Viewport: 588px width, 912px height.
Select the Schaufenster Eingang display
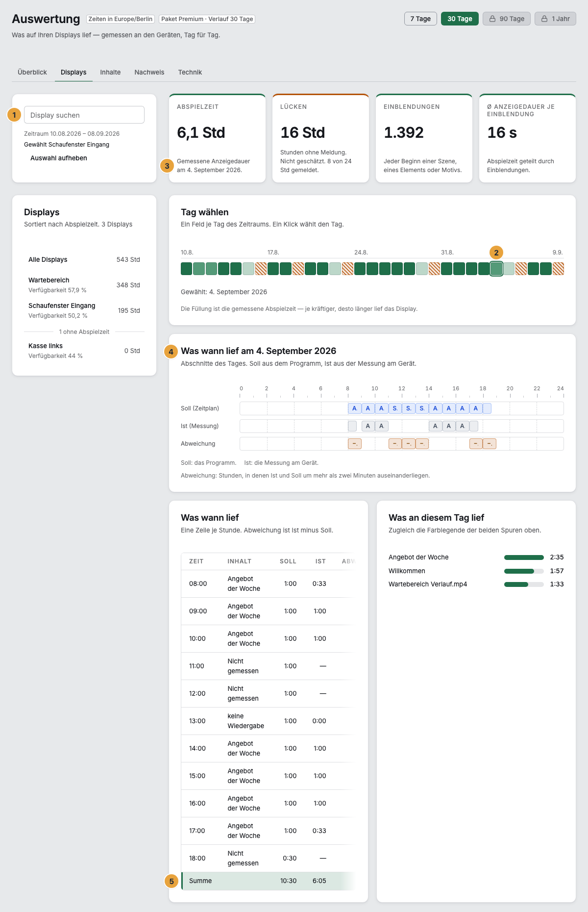click(x=84, y=310)
